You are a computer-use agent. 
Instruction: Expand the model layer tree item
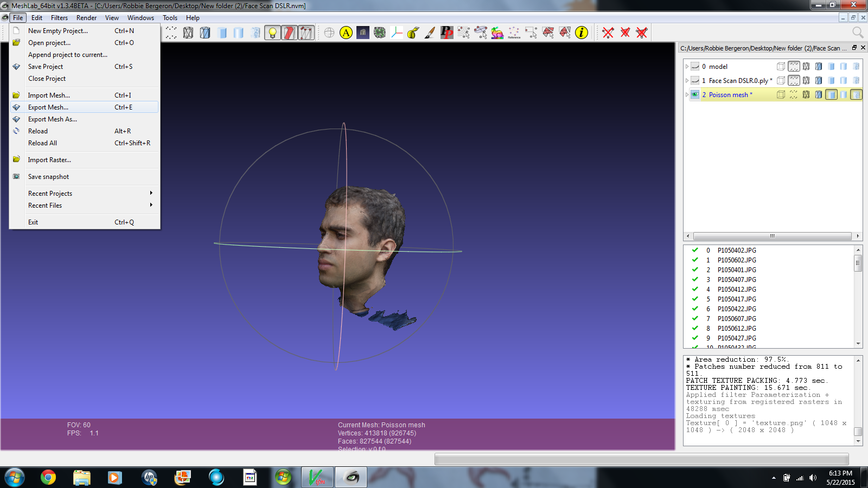687,66
